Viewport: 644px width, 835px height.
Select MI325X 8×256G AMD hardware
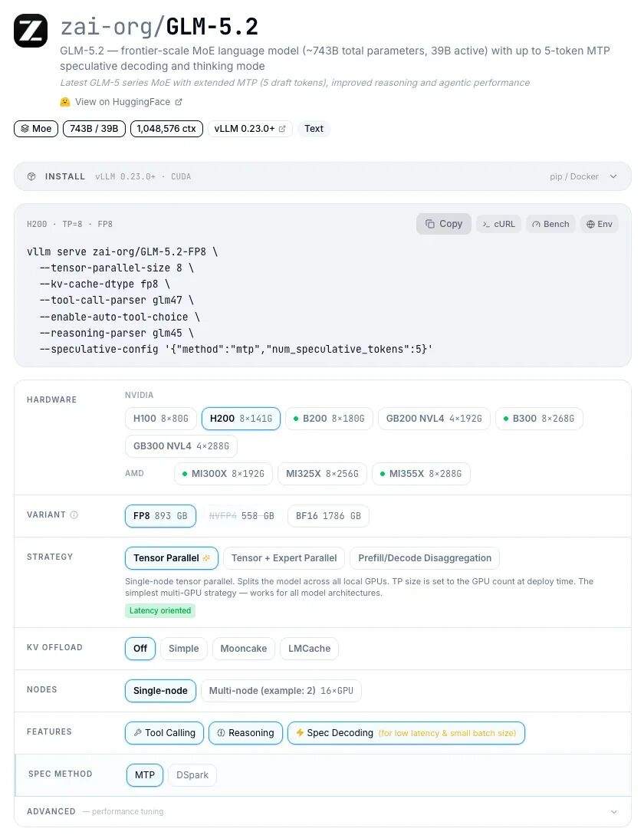(x=322, y=473)
